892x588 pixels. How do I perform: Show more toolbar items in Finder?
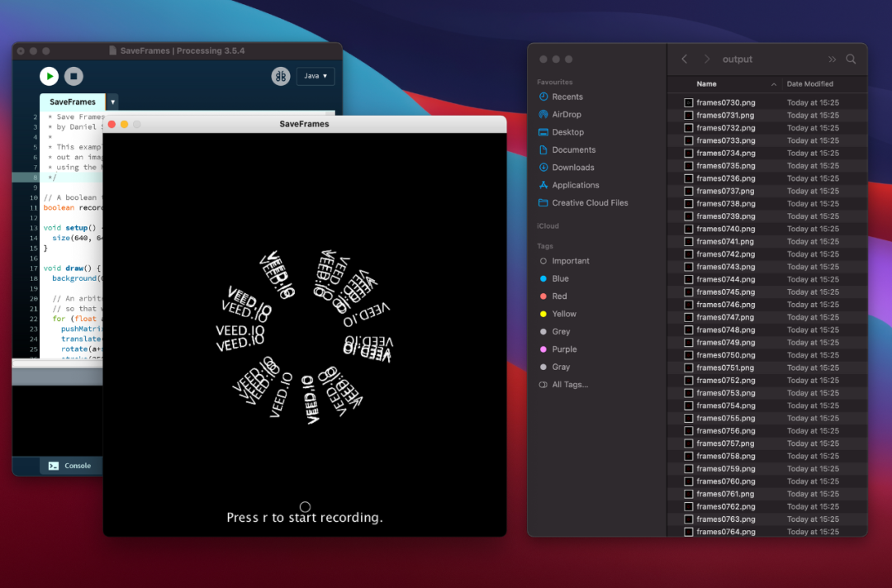(x=832, y=59)
